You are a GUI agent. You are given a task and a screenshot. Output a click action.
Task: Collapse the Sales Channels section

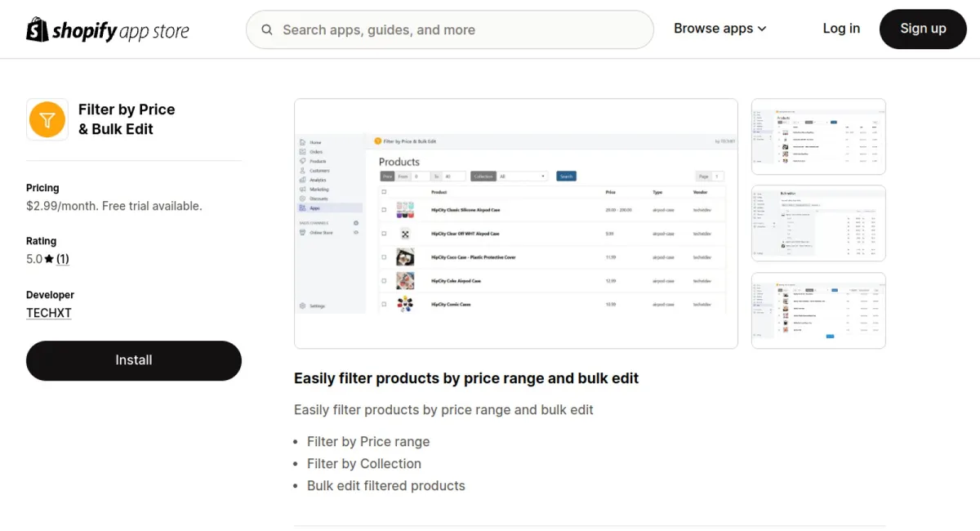pos(355,223)
